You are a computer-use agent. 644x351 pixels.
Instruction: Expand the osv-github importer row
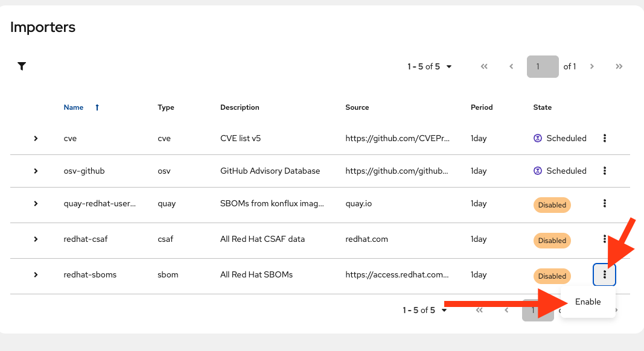(x=36, y=171)
